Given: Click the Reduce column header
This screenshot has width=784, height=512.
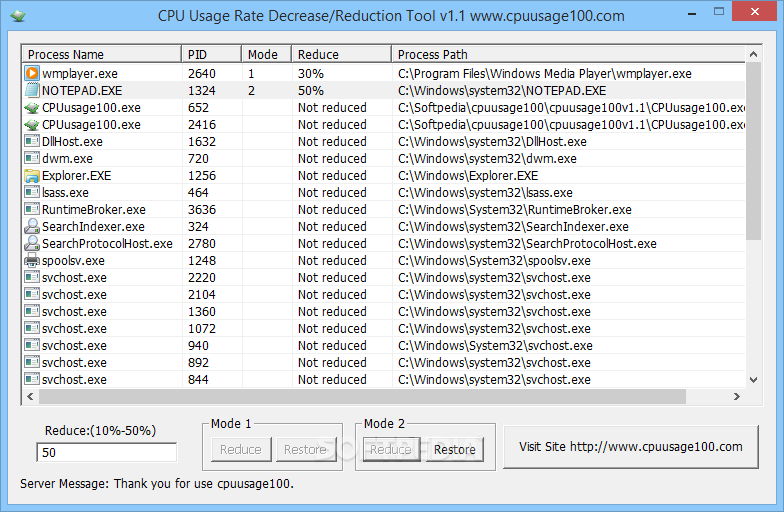Looking at the screenshot, I should tap(340, 54).
